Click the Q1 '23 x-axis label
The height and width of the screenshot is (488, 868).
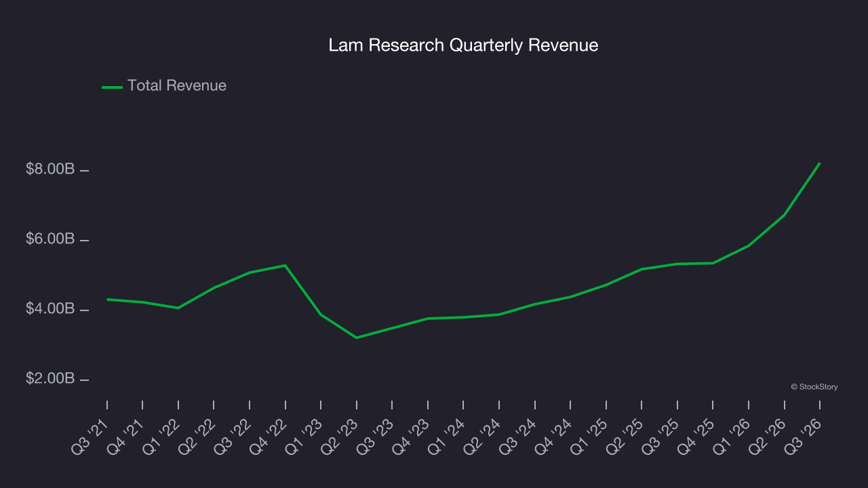point(304,436)
